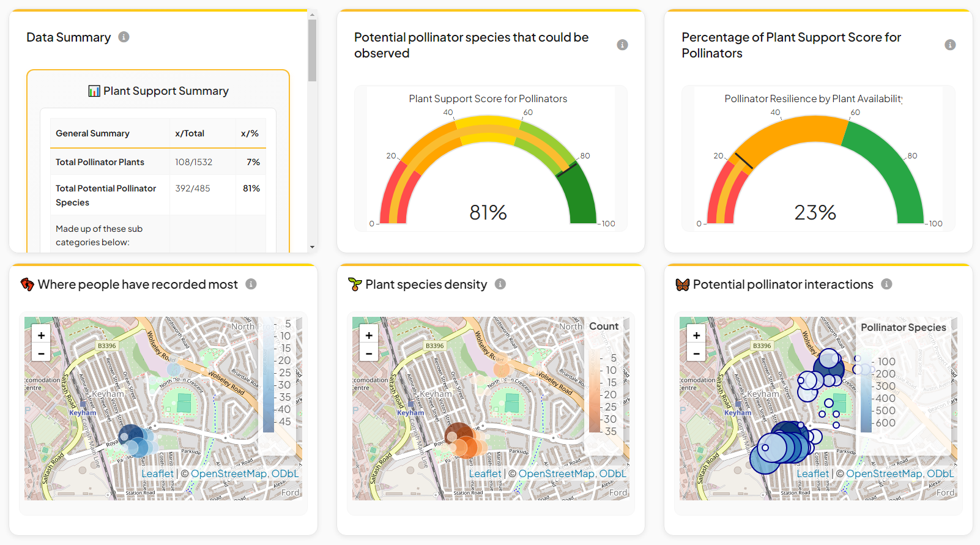The image size is (980, 545).
Task: Zoom in on the Plant species density map
Action: pyautogui.click(x=369, y=335)
